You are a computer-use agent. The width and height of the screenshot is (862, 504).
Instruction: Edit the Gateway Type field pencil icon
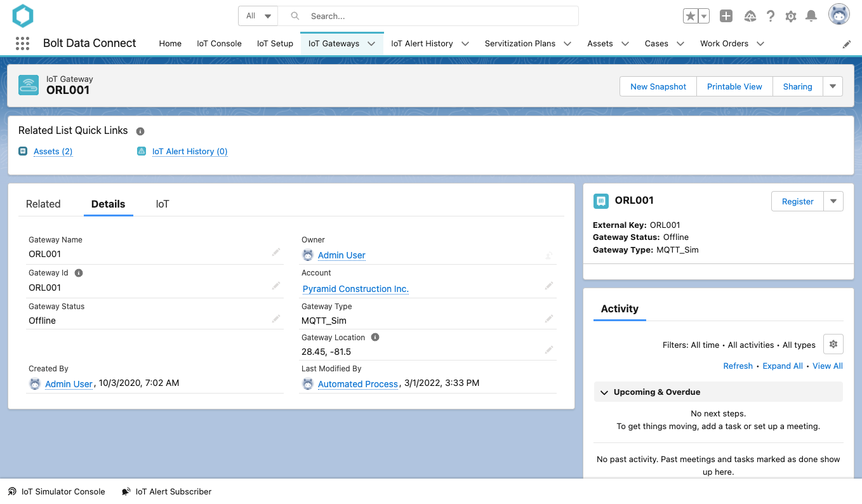pos(549,319)
